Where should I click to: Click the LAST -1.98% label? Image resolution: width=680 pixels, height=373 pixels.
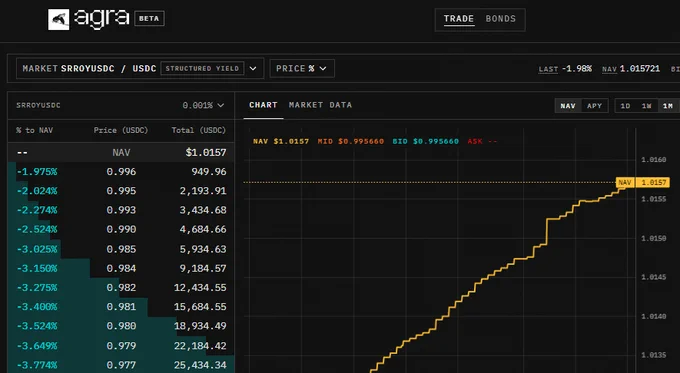click(x=565, y=69)
